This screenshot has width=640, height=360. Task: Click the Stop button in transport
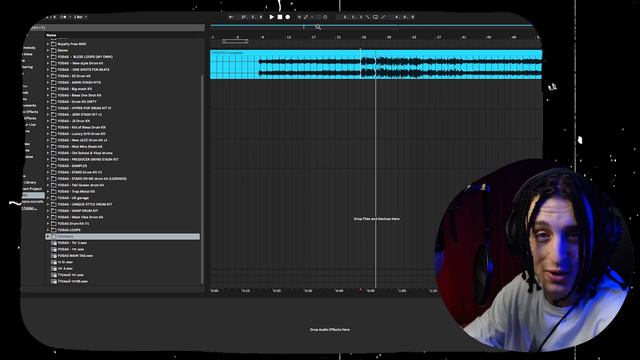[x=280, y=17]
